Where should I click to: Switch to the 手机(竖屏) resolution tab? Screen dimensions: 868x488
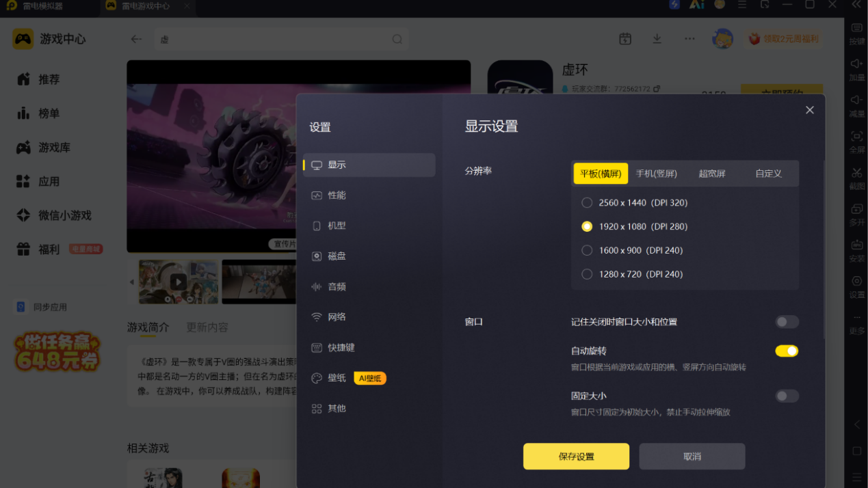(x=657, y=174)
